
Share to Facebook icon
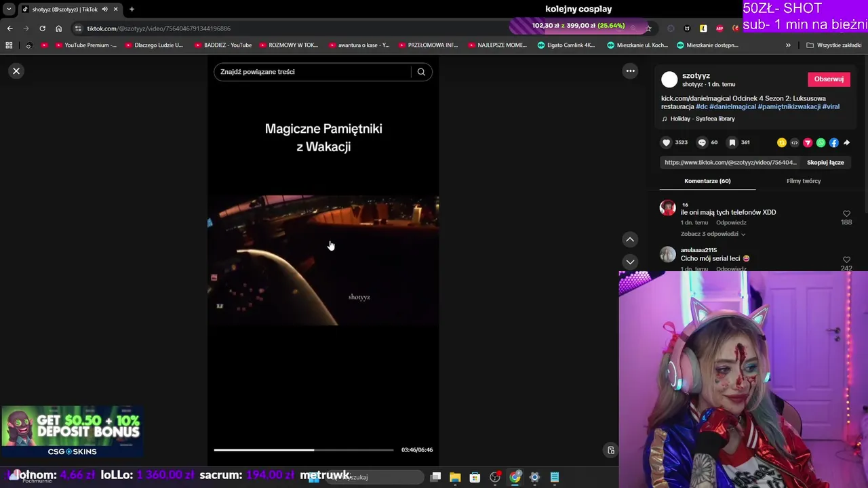[x=833, y=142]
